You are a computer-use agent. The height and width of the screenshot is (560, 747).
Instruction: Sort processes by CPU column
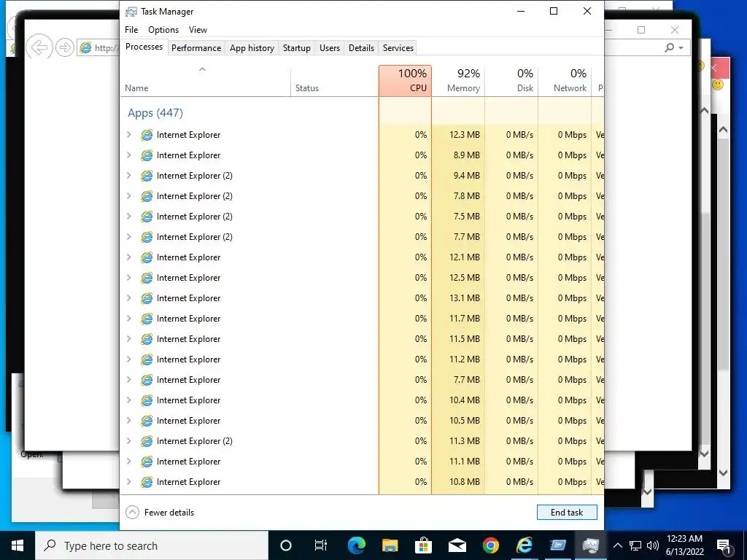[x=405, y=81]
